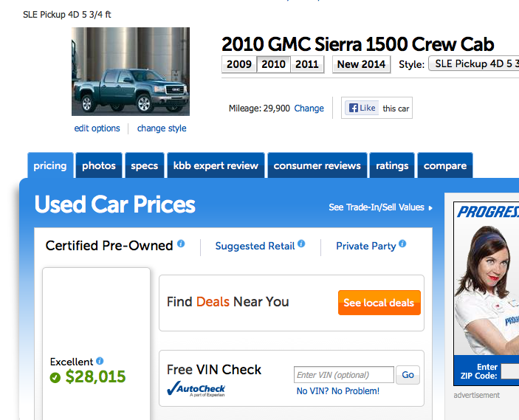Switch to the ratings tab
Viewport: 519px width, 420px height.
pos(392,165)
